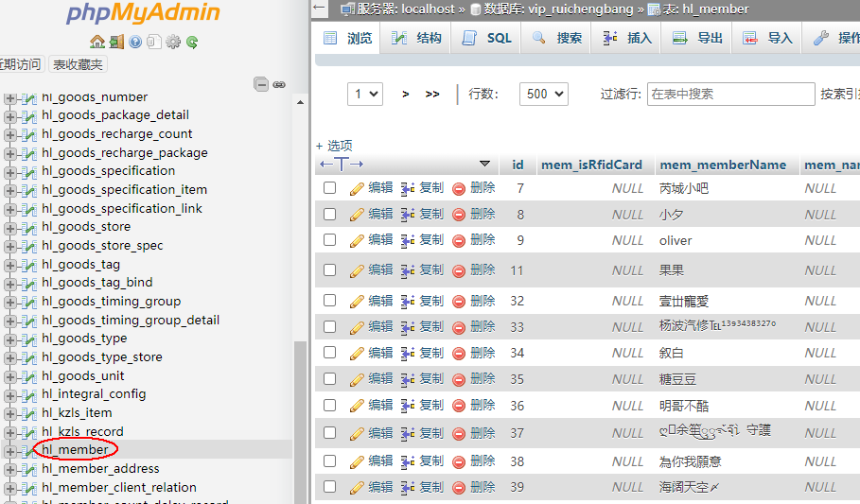
Task: Select checkbox of row id 32
Action: [x=330, y=301]
